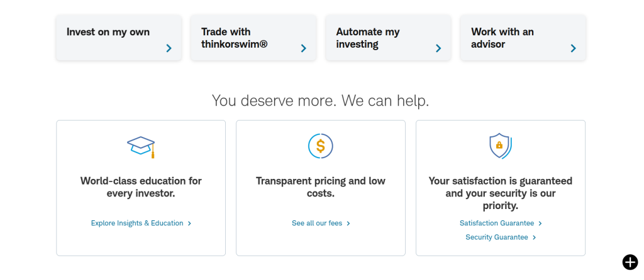Click the Transparent pricing and low costs heading
644x280 pixels.
pos(321,187)
